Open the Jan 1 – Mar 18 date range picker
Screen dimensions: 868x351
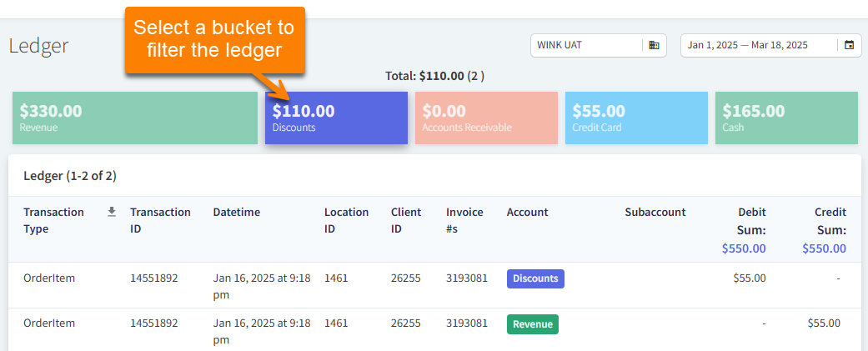[759, 45]
